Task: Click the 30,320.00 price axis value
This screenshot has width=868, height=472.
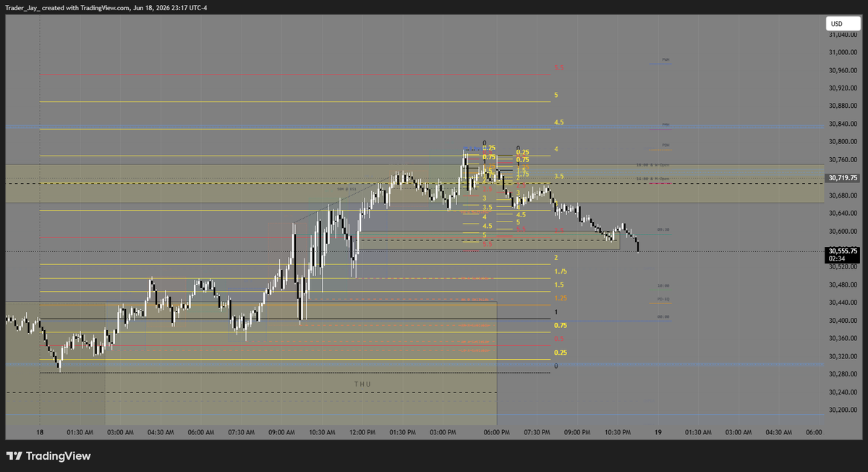Action: coord(843,356)
